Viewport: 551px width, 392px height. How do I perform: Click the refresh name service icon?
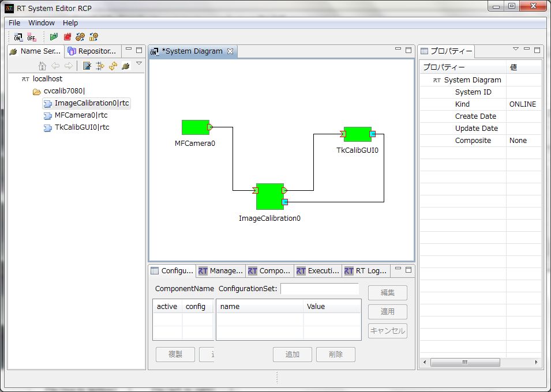point(113,66)
